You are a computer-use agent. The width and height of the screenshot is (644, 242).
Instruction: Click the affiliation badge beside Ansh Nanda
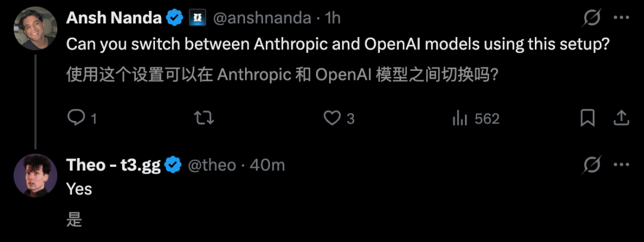[197, 18]
